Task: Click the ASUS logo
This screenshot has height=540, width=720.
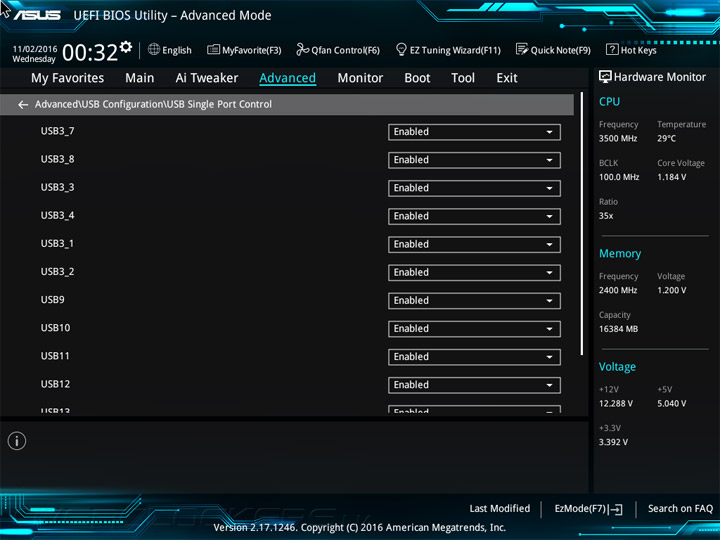Action: pos(37,15)
